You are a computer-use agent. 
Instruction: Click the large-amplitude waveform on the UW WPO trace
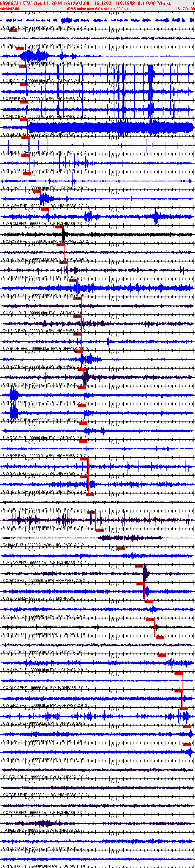click(111, 127)
